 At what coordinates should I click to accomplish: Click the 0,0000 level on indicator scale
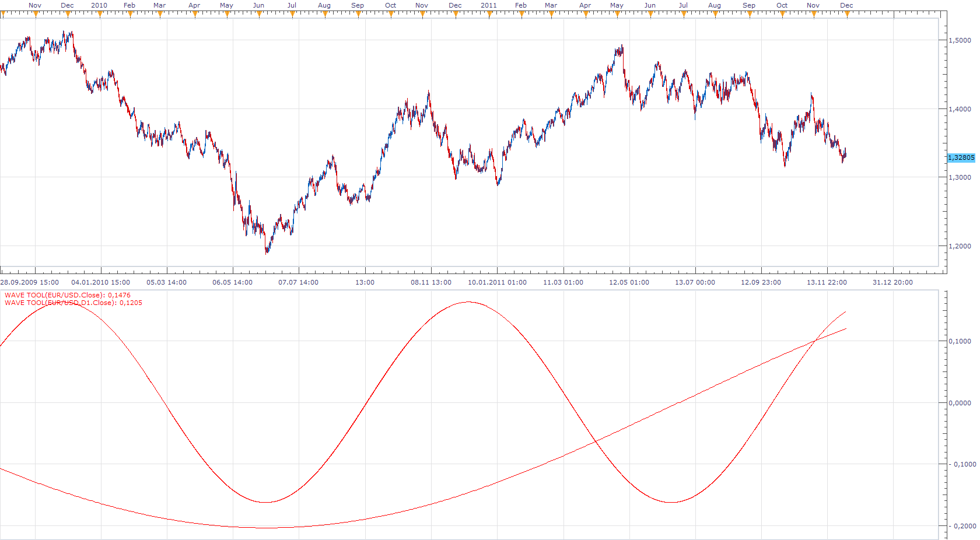[x=960, y=403]
